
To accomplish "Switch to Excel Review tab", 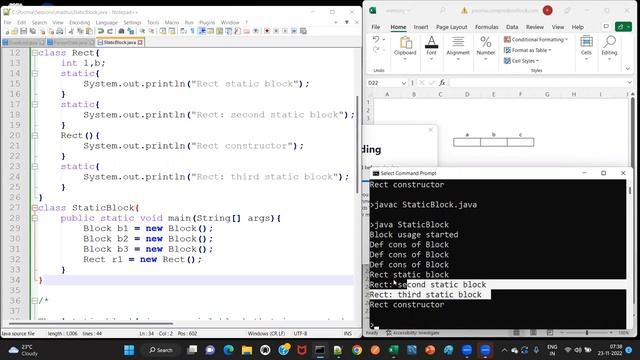I will coord(535,27).
